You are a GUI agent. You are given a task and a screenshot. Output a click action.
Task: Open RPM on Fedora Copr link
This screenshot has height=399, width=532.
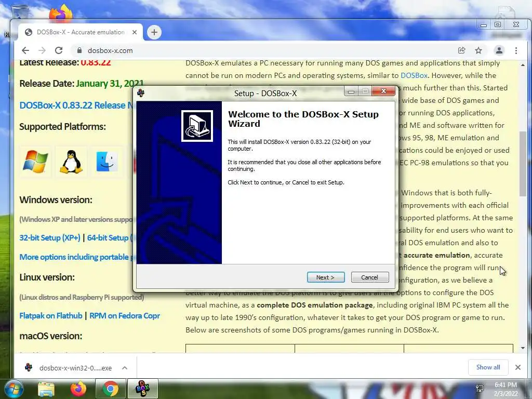[125, 315]
